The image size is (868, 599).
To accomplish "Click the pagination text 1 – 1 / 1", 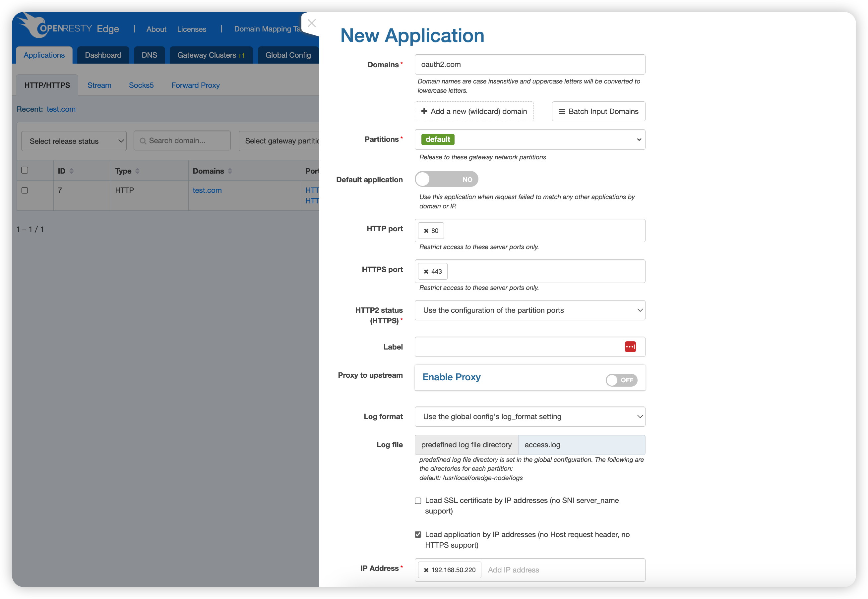I will (x=30, y=229).
